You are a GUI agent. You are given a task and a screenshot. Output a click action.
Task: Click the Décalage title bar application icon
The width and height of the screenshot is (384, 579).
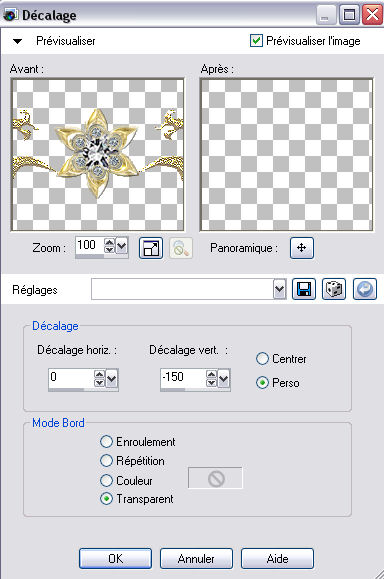pos(10,15)
